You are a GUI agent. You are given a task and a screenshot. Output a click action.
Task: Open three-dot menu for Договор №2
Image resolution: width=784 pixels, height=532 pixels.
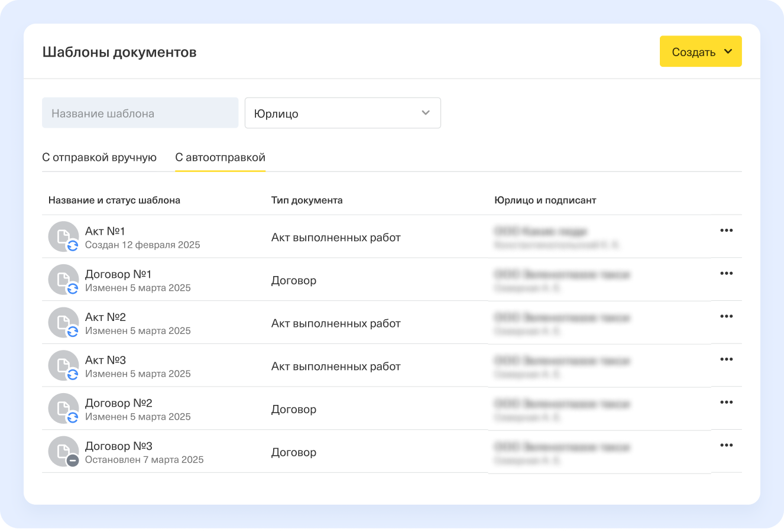[x=726, y=403]
